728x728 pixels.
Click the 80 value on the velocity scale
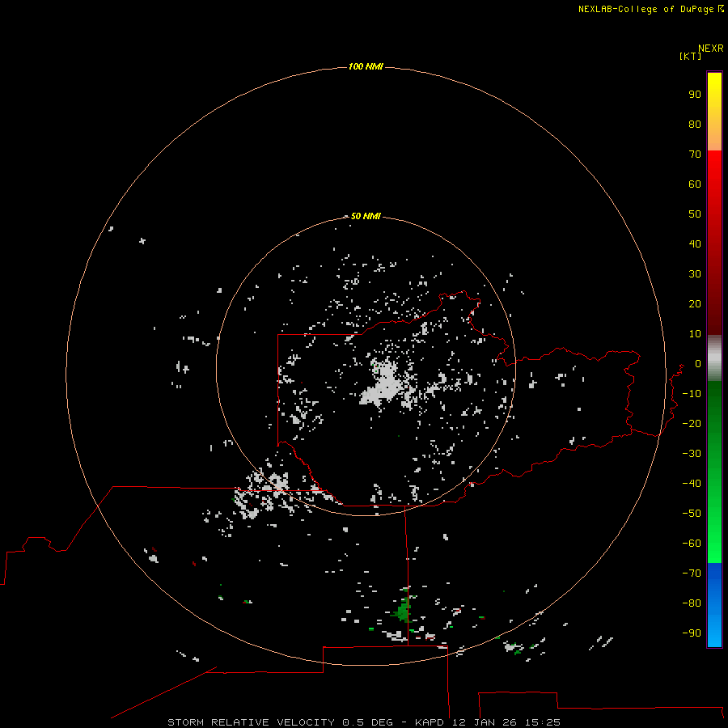pos(695,125)
